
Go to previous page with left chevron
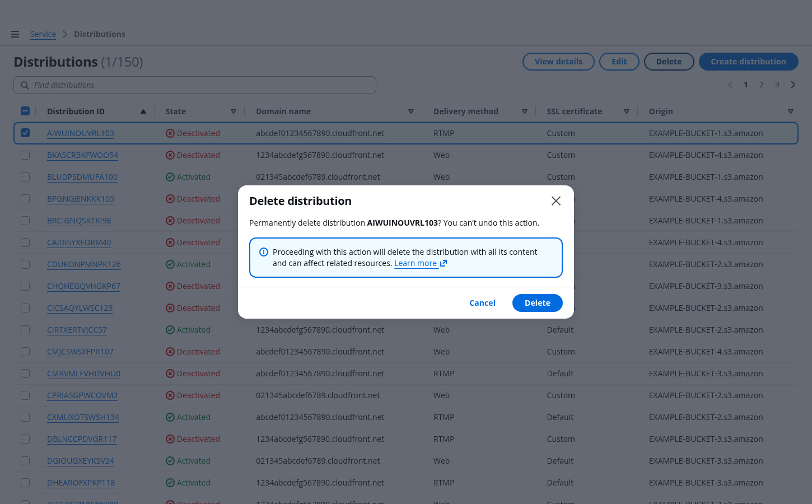click(730, 85)
